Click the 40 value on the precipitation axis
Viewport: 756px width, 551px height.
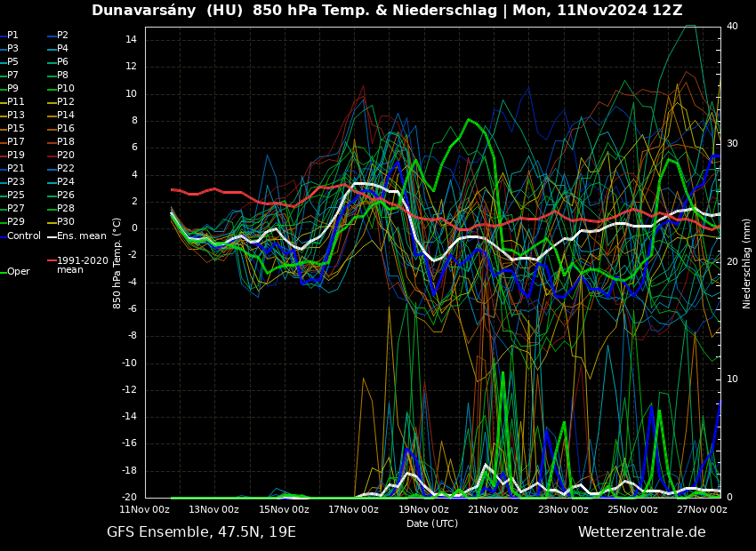732,27
